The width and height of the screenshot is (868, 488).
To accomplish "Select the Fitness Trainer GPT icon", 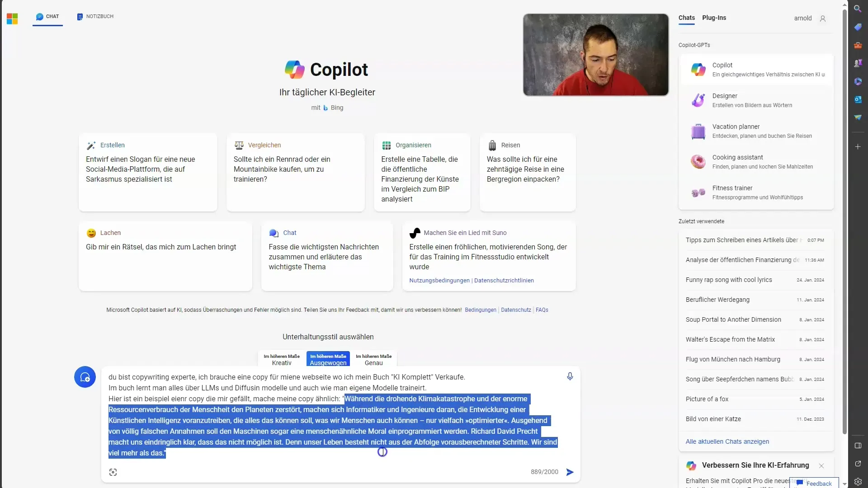I will tap(698, 192).
